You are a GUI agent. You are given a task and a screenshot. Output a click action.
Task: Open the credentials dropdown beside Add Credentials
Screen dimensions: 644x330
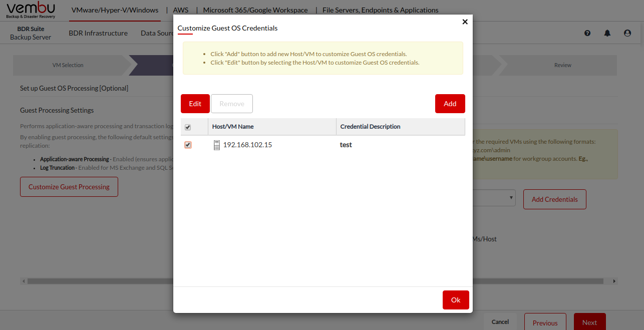pyautogui.click(x=494, y=198)
